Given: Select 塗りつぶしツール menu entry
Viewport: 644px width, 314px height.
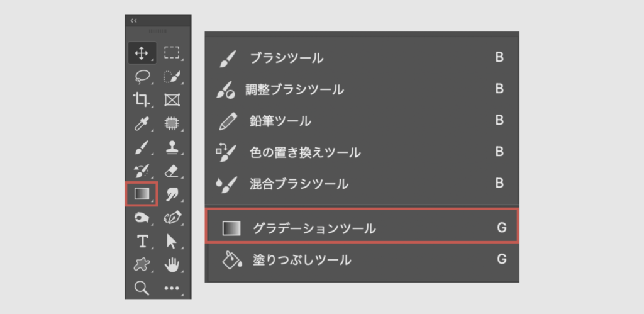Looking at the screenshot, I should (x=302, y=259).
